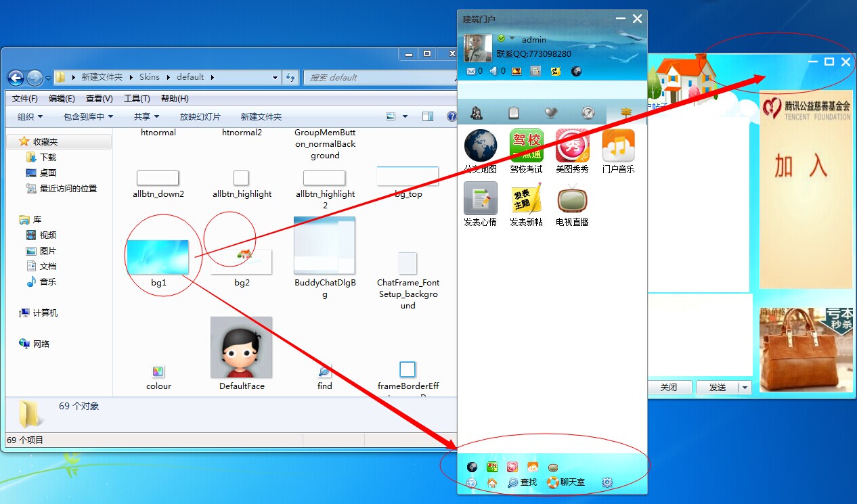Launch the 美图秀秀 app icon
Screen dimensions: 857x504
(572, 146)
